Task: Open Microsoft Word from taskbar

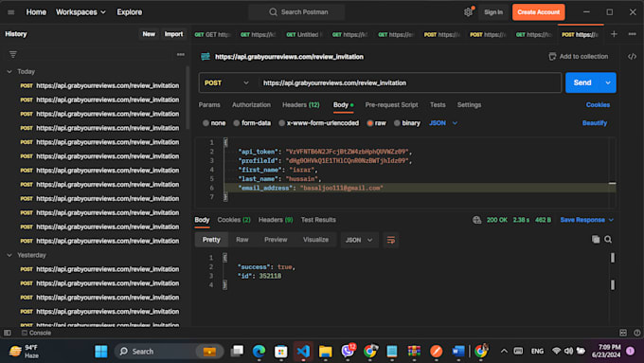Action: pos(458,352)
